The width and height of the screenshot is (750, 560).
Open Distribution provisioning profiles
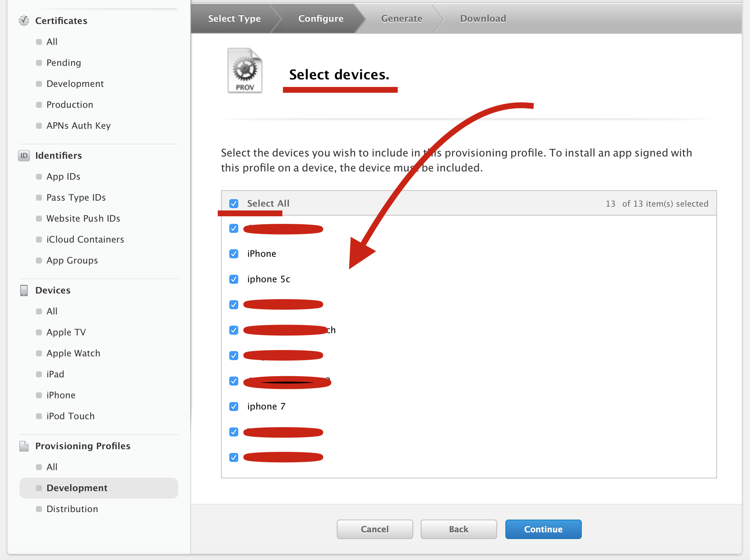[72, 509]
